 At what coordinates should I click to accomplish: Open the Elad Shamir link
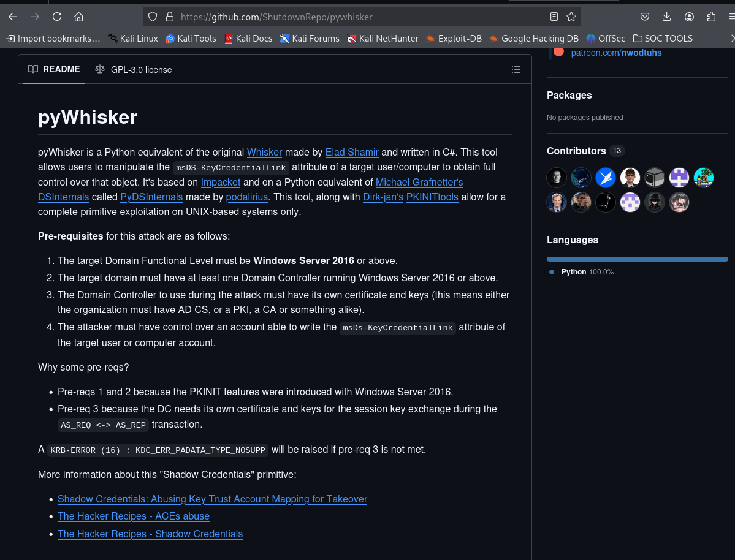(352, 153)
